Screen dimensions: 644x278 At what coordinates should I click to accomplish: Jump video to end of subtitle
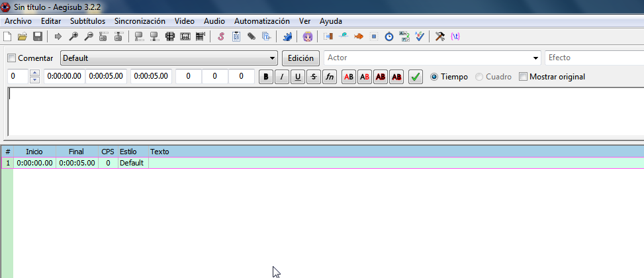118,36
